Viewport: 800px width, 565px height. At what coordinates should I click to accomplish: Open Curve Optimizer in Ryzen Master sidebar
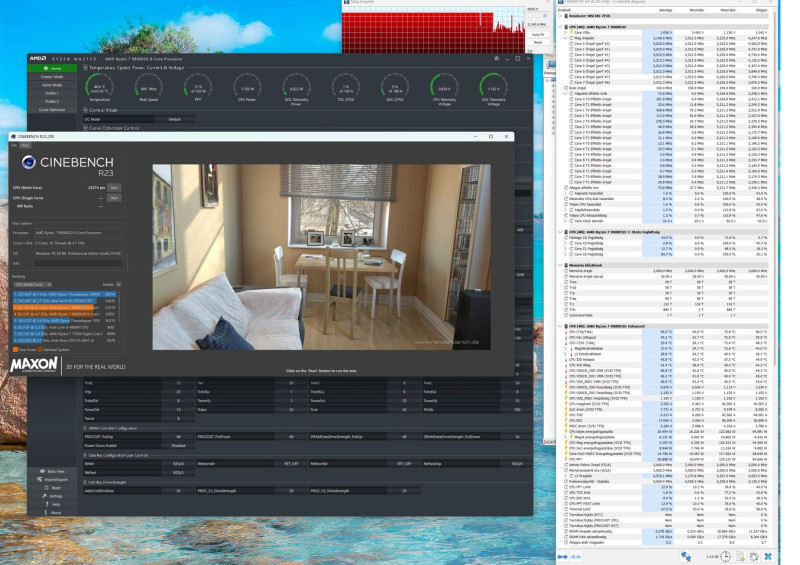[52, 109]
